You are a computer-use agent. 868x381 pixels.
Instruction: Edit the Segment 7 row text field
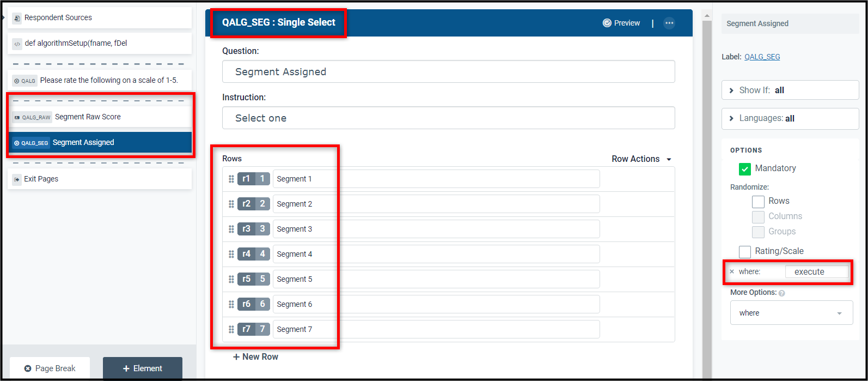pyautogui.click(x=436, y=329)
